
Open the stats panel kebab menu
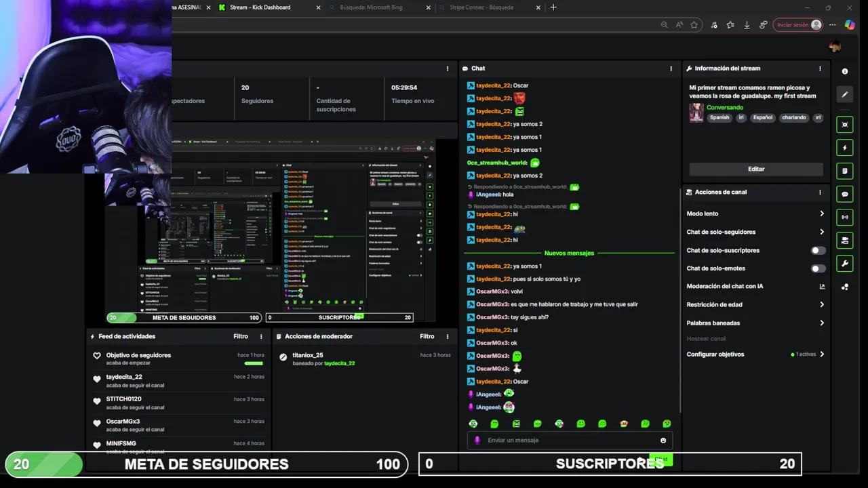448,68
